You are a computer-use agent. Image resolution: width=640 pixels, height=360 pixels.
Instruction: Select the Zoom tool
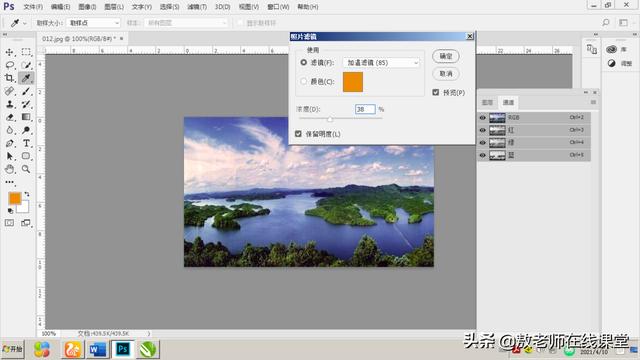[x=26, y=169]
